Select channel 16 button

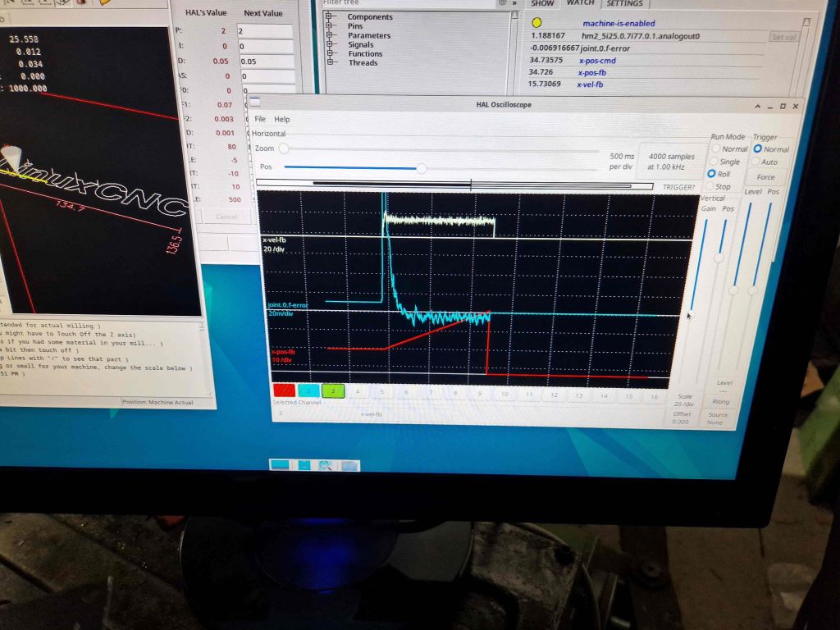coord(654,397)
